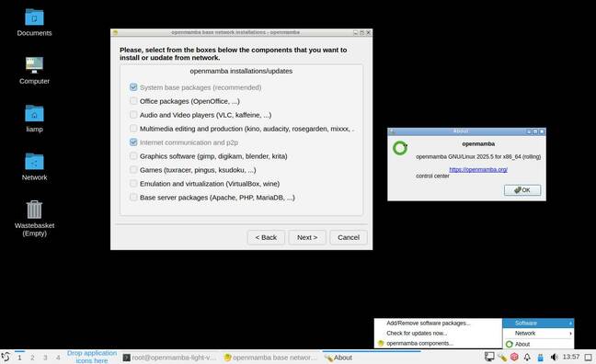596x364 pixels.
Task: Click the USB removable device tray icon
Action: click(x=540, y=358)
